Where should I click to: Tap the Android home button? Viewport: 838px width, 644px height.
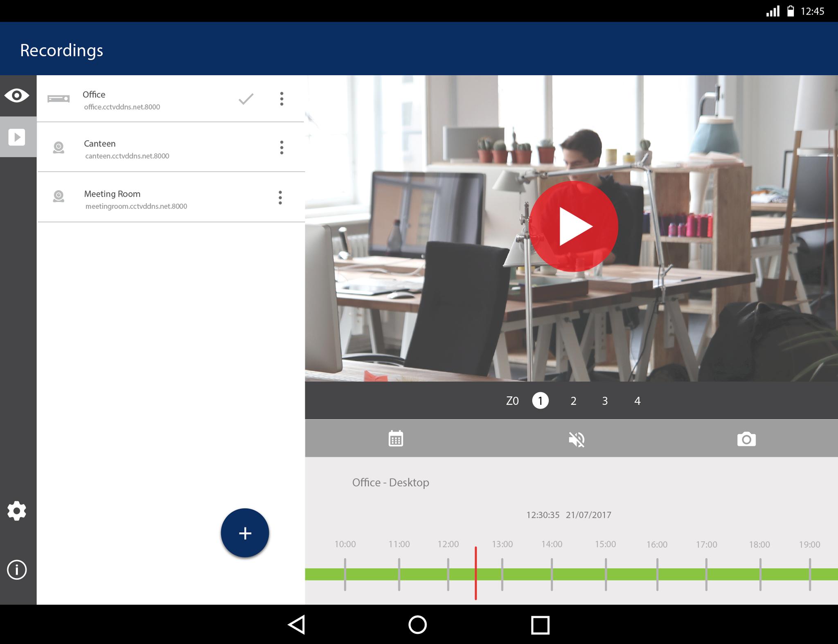coord(417,624)
